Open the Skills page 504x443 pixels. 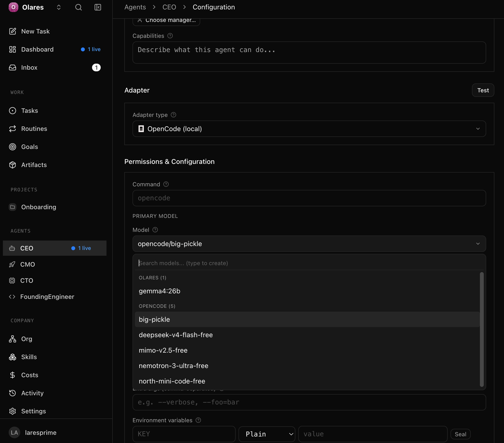[54, 357]
